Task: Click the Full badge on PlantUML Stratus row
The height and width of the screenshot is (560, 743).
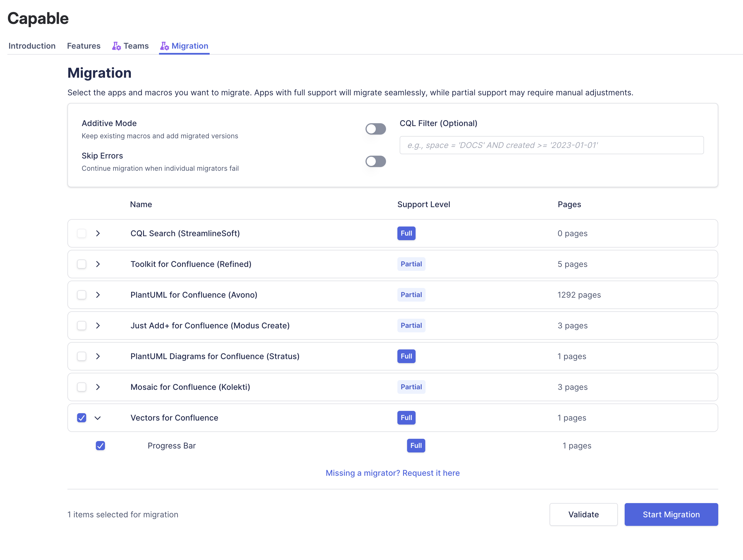Action: (x=406, y=357)
